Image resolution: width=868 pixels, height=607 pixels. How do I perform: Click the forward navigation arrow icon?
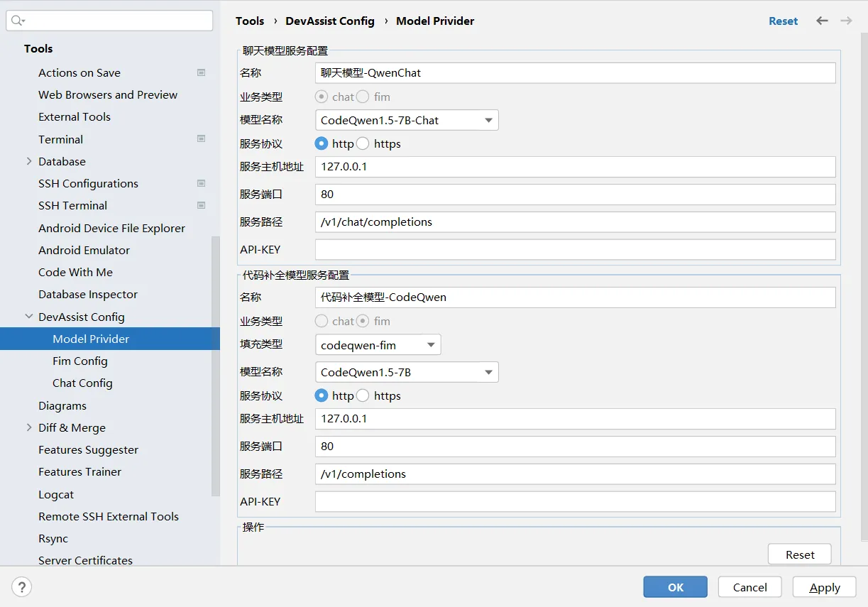(x=846, y=21)
